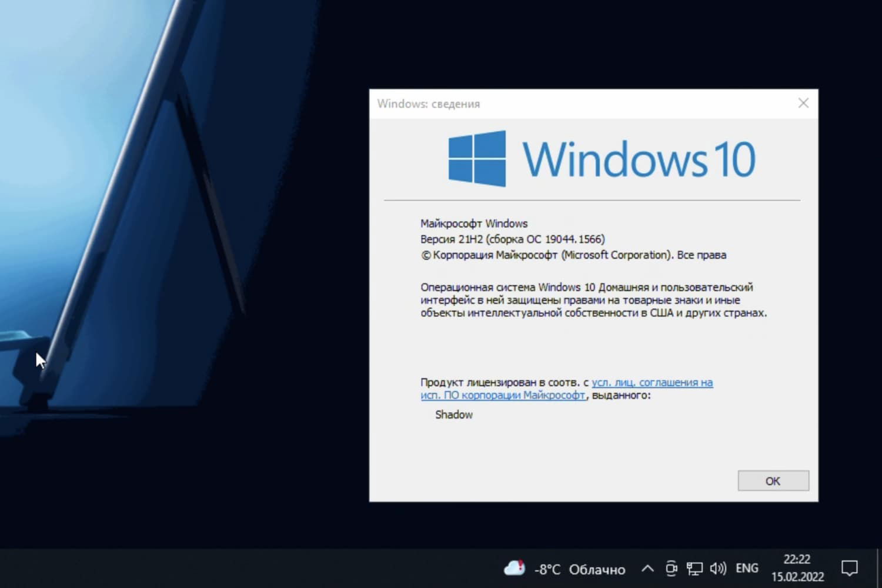
Task: Dismiss the dialog with the X button
Action: pyautogui.click(x=803, y=102)
